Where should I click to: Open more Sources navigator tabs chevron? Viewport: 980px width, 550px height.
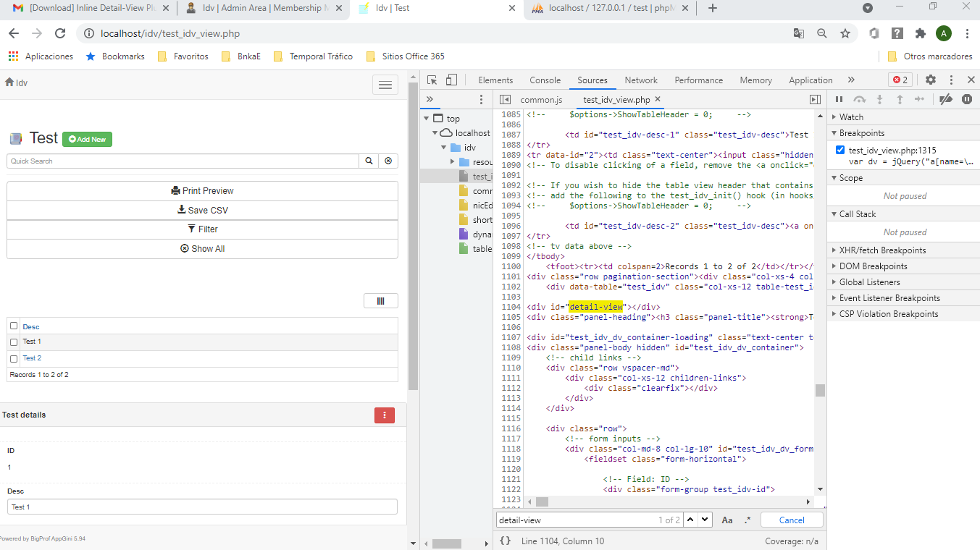click(430, 99)
